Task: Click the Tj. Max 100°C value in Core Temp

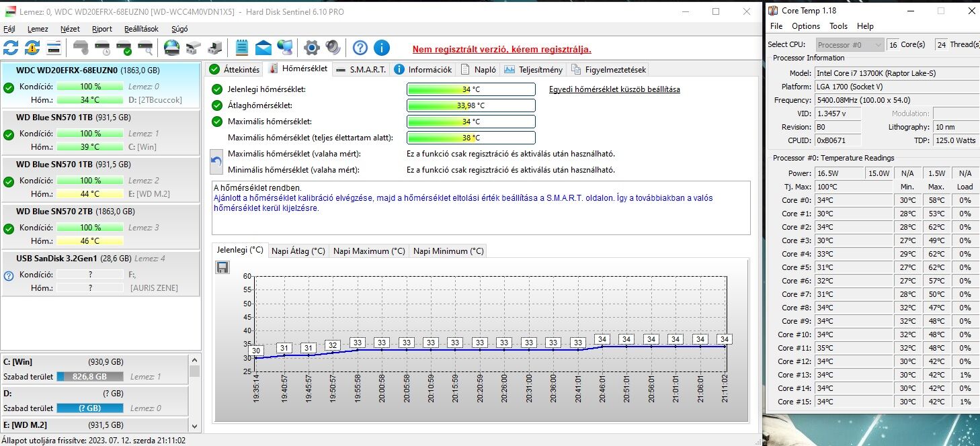Action: point(854,187)
